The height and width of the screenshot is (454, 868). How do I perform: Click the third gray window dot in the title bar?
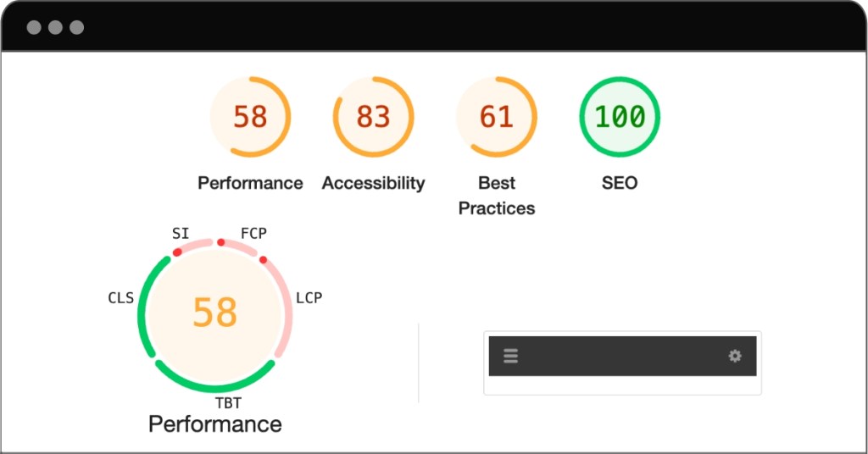point(77,27)
